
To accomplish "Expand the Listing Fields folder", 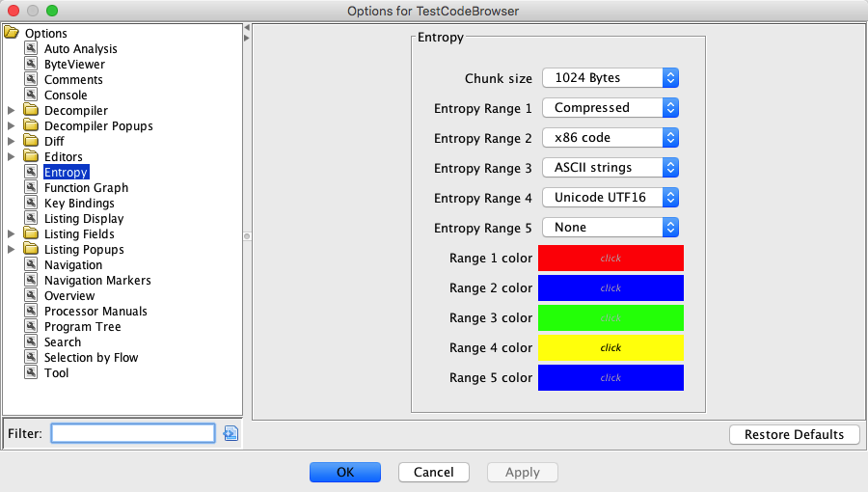I will 12,234.
